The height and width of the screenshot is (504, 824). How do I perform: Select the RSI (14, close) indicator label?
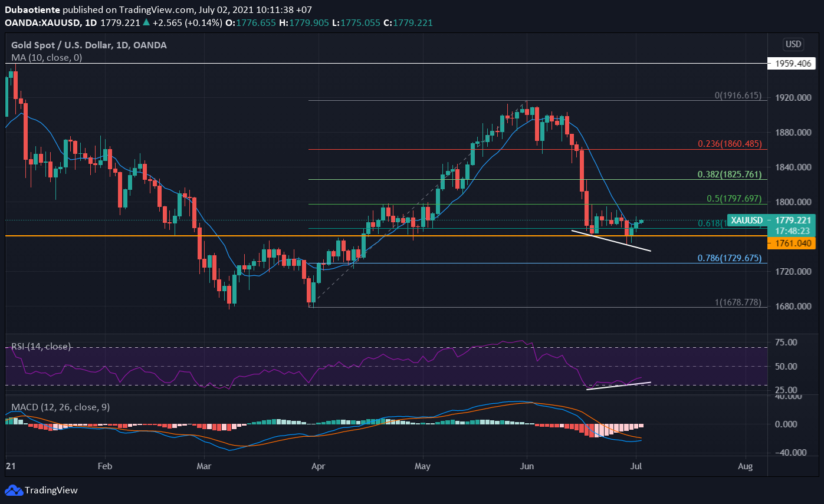click(42, 346)
